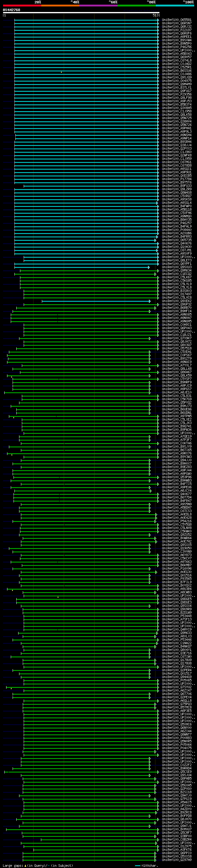Click the alignment bar for UniRef100_B6SSU6
The height and width of the screenshot is (868, 197).
pos(86,71)
